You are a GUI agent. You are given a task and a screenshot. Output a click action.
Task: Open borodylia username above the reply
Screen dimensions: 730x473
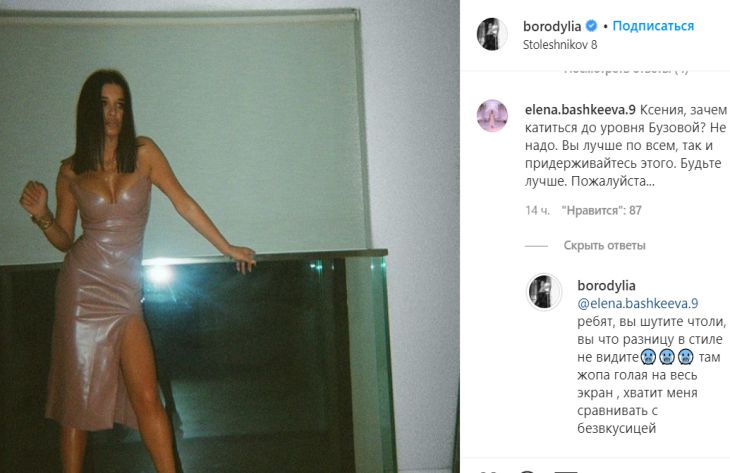point(606,285)
